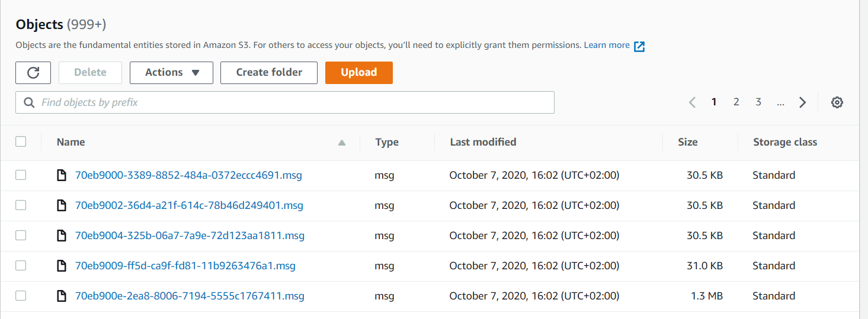This screenshot has height=319, width=868.
Task: Switch to page 2 of objects
Action: click(736, 102)
